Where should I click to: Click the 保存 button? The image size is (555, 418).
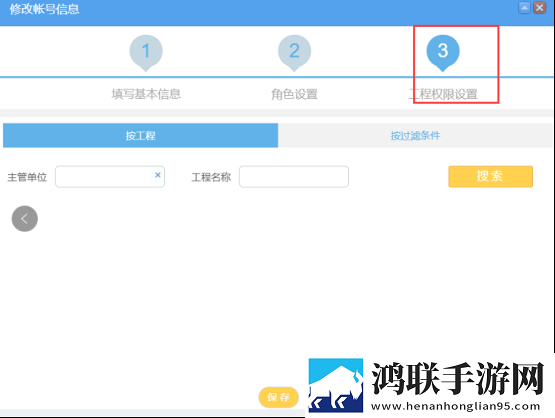click(279, 397)
